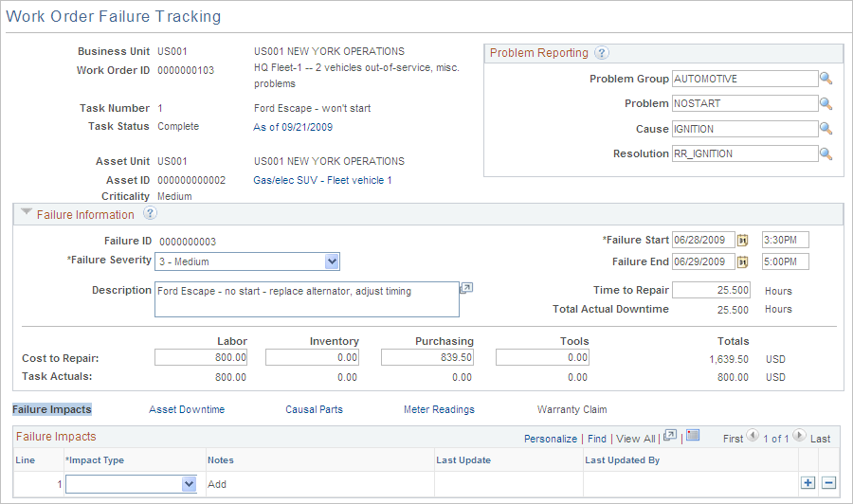Open the As of 09/21/2009 link
Viewport: 853px width, 504px height.
(x=293, y=127)
